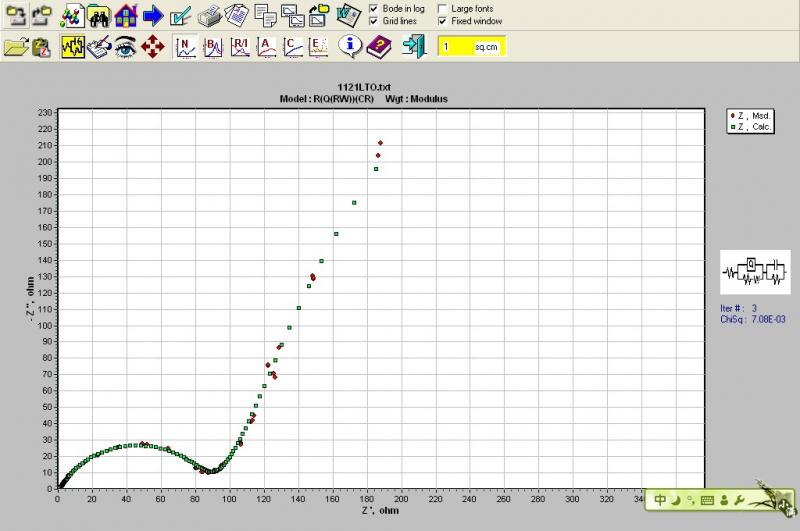This screenshot has width=800, height=531.
Task: Click the Word document export icon
Action: pyautogui.click(x=348, y=16)
